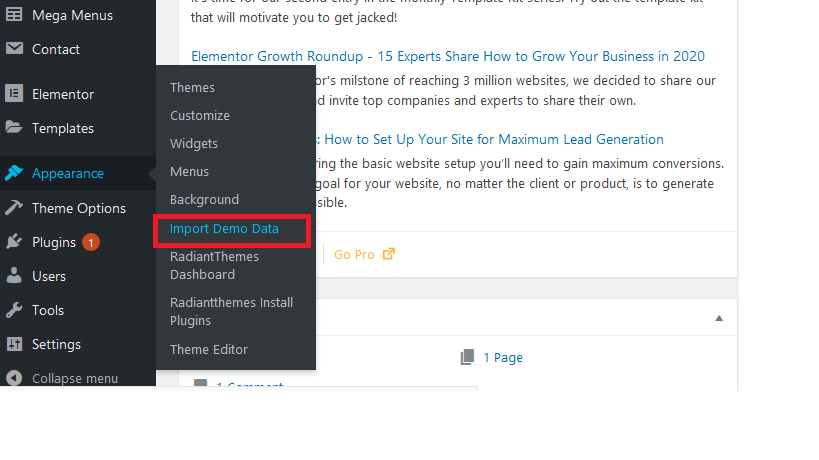Click the Elementor logo icon

pyautogui.click(x=14, y=94)
